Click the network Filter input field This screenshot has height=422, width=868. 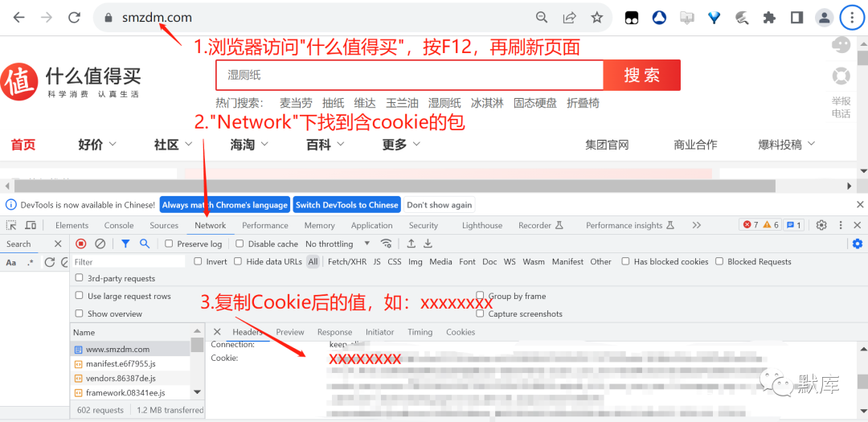click(129, 261)
